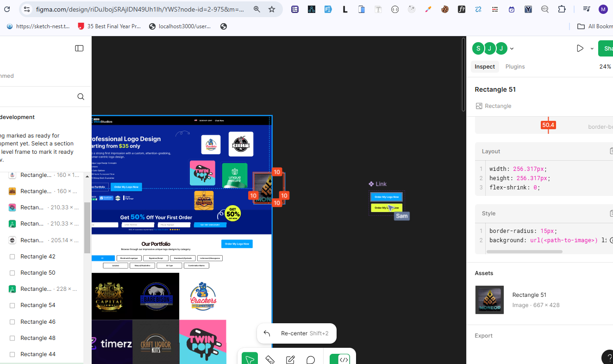Bookmark this page with star icon
This screenshot has width=613, height=364.
272,9
